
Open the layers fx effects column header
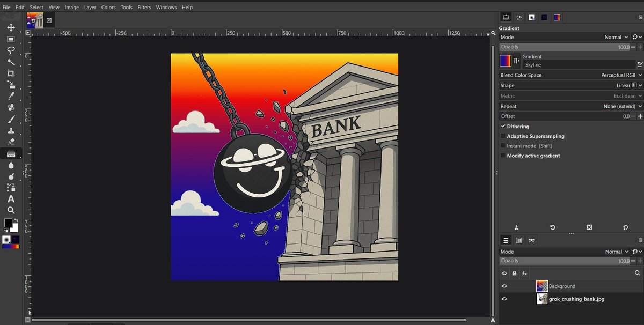pyautogui.click(x=524, y=274)
